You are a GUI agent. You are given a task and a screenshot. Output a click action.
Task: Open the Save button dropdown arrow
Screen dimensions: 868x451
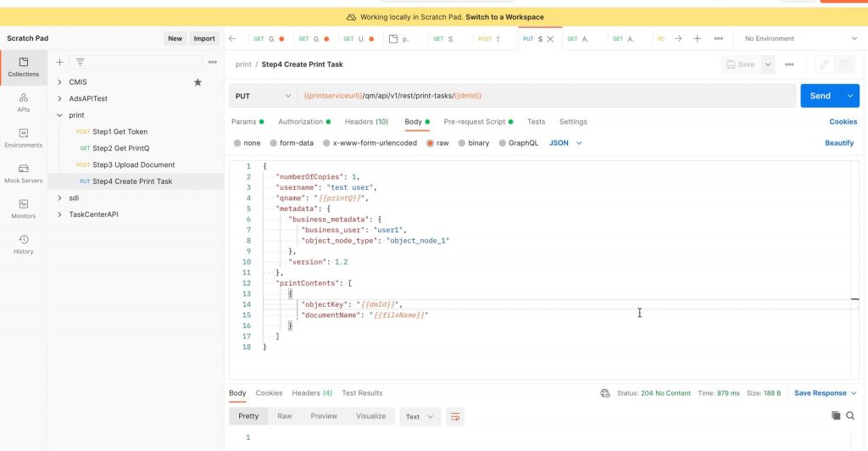click(768, 64)
